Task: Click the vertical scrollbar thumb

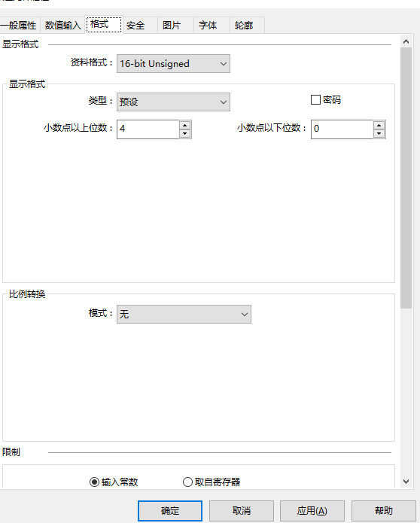Action: 406,178
